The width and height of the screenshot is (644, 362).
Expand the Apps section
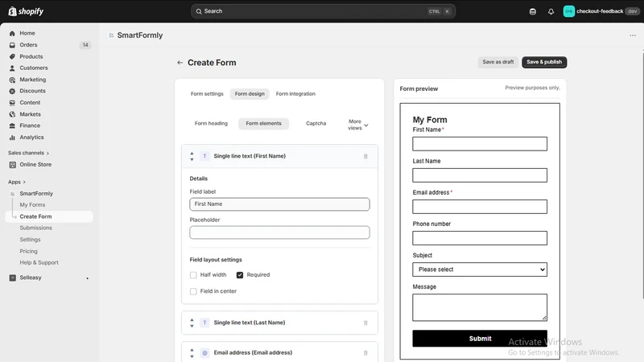17,182
